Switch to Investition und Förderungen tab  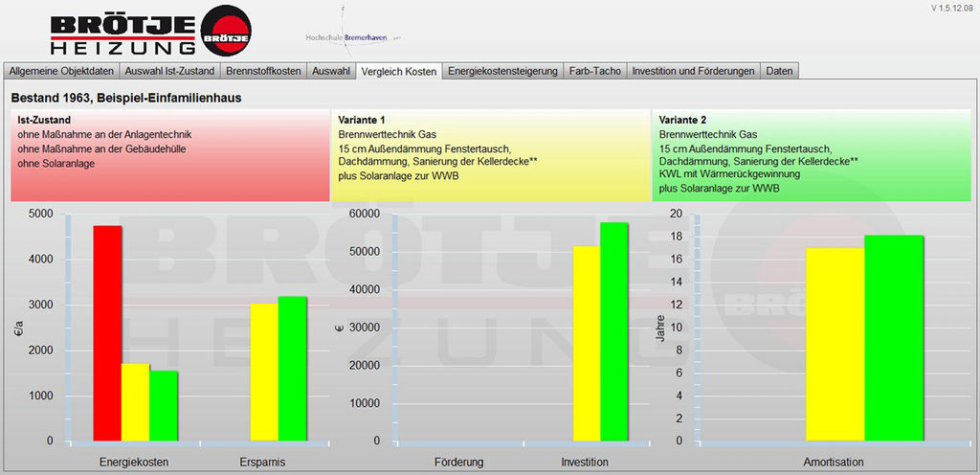tap(694, 71)
